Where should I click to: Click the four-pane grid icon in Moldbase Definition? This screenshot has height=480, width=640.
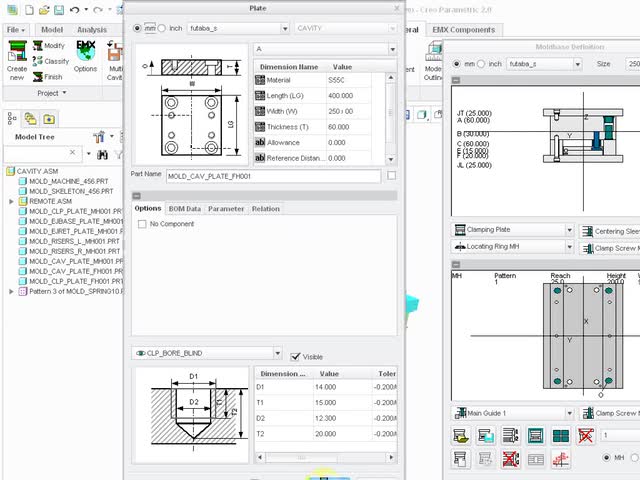(x=561, y=435)
